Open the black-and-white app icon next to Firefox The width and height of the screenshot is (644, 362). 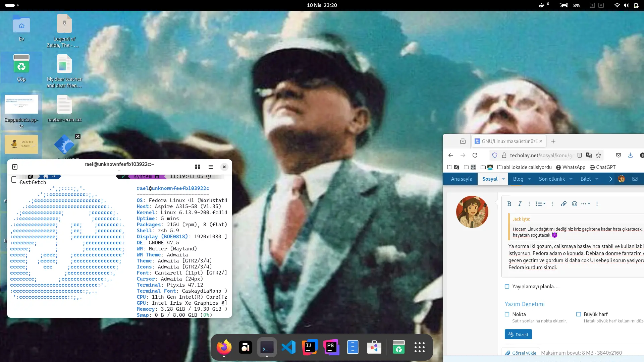click(245, 347)
